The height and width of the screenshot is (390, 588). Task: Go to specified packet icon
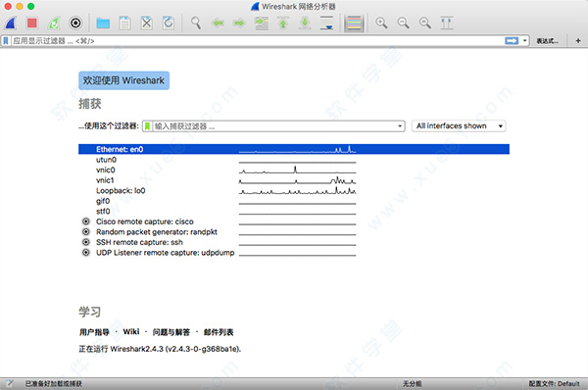pos(262,24)
